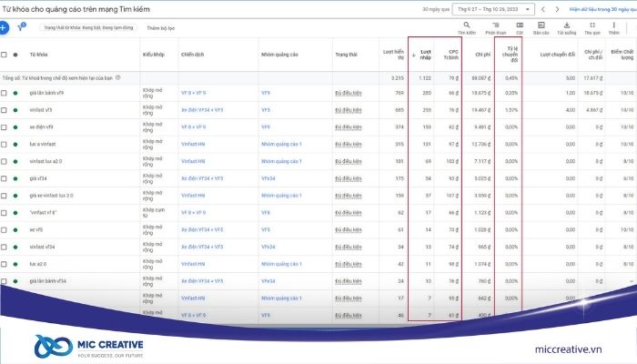Open Đủ điều kiện status for 'giá lăn bánh vf9'

click(x=349, y=93)
